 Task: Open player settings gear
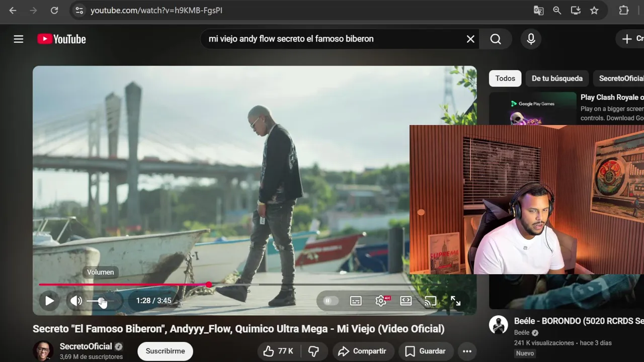pyautogui.click(x=381, y=301)
